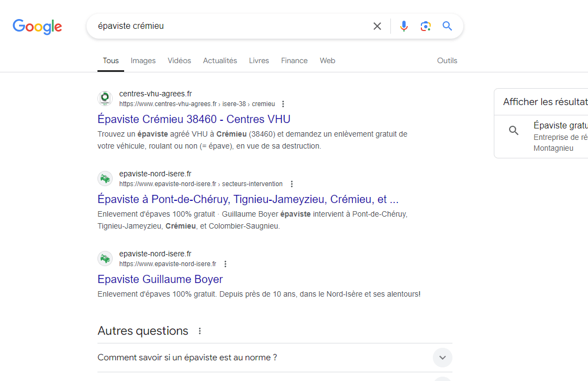
Task: Open the Actualités tab
Action: coord(220,61)
